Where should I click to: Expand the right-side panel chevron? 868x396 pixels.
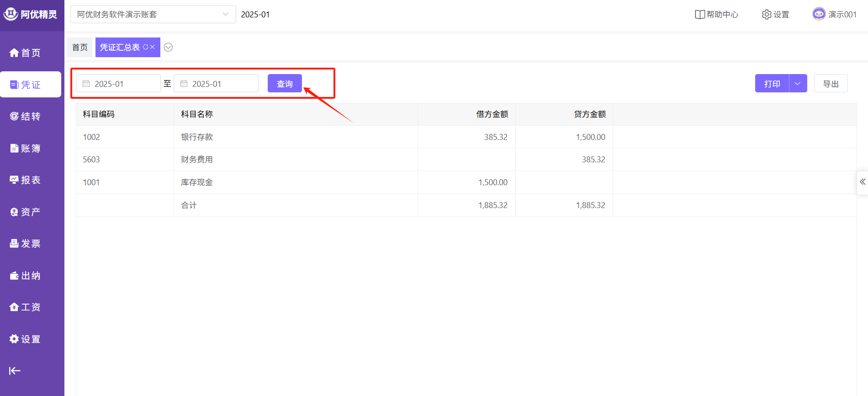[x=862, y=182]
